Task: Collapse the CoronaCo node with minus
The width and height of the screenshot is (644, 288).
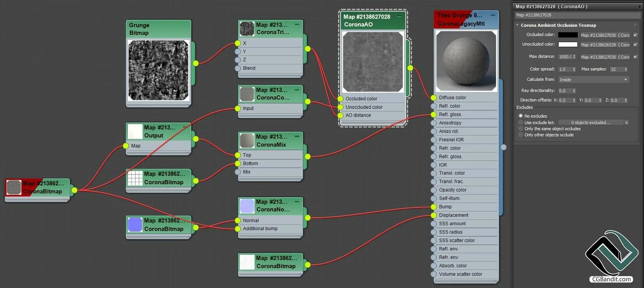Action: pos(297,90)
